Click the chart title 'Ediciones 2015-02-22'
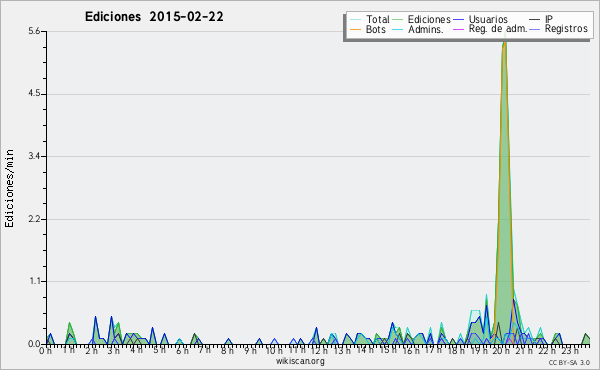600x370 pixels. [154, 17]
